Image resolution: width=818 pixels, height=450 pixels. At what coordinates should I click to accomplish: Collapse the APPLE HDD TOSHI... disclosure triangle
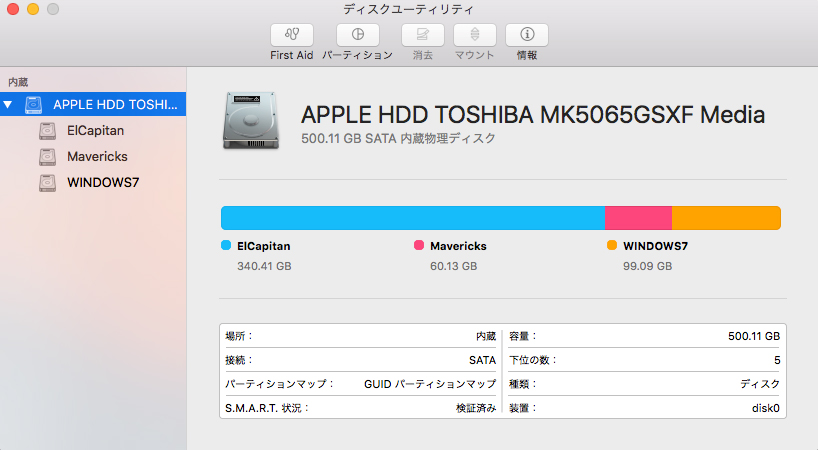(x=8, y=104)
